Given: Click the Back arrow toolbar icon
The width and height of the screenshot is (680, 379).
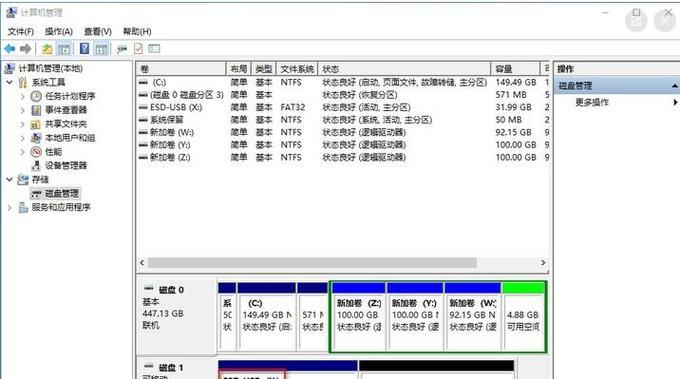Looking at the screenshot, I should [x=10, y=49].
